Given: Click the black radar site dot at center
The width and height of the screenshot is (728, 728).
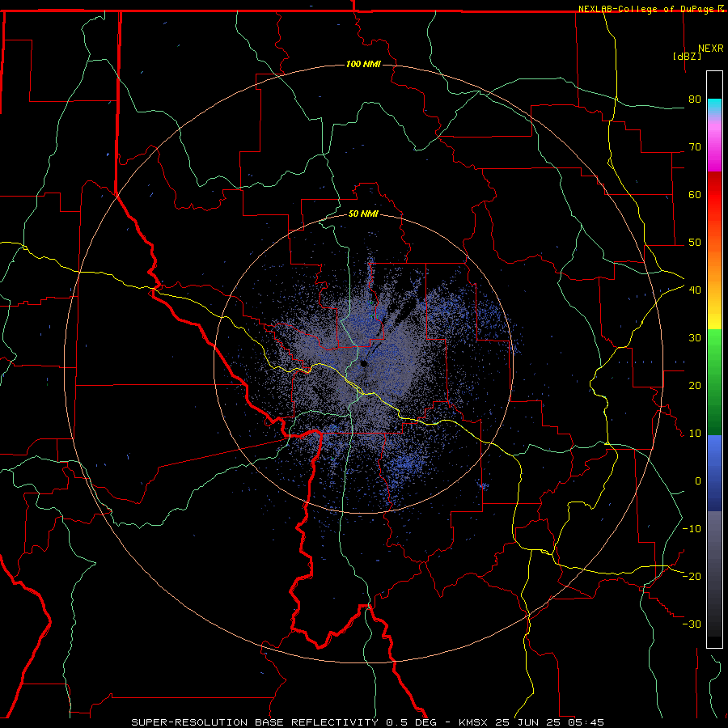Looking at the screenshot, I should (x=364, y=364).
